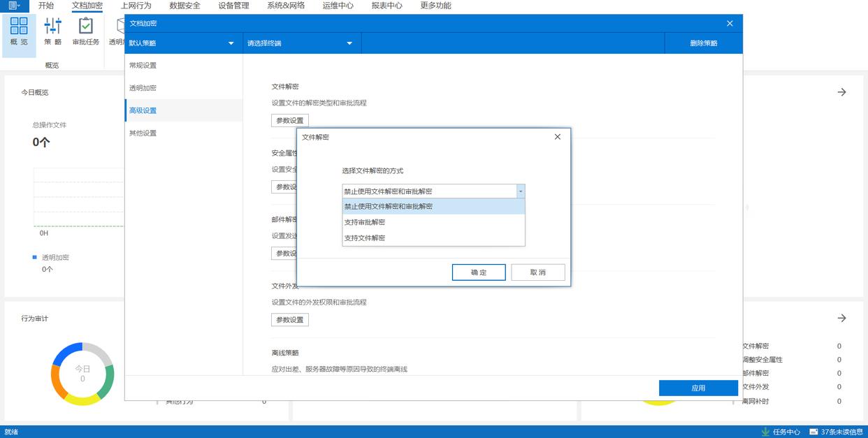This screenshot has height=438, width=868.
Task: Click arrow on lower right statistics card
Action: 842,318
